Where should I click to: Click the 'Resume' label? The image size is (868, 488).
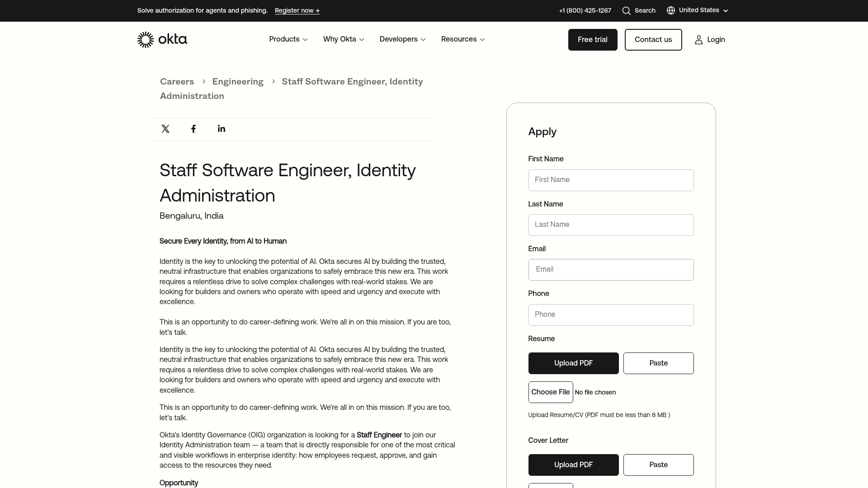(541, 339)
